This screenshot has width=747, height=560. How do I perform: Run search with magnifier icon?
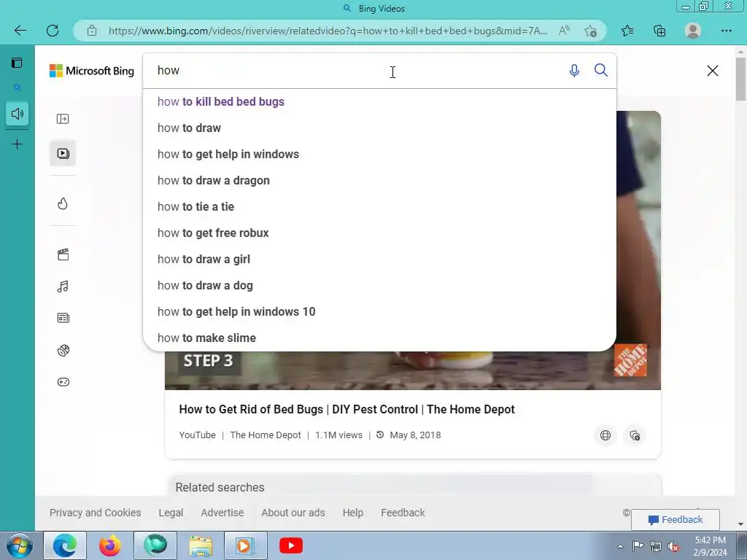[x=601, y=71]
